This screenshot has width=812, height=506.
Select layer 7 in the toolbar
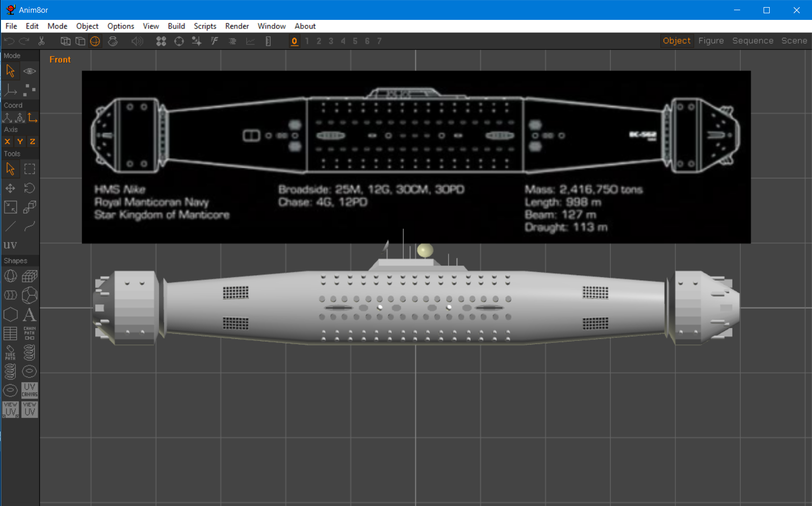coord(379,41)
